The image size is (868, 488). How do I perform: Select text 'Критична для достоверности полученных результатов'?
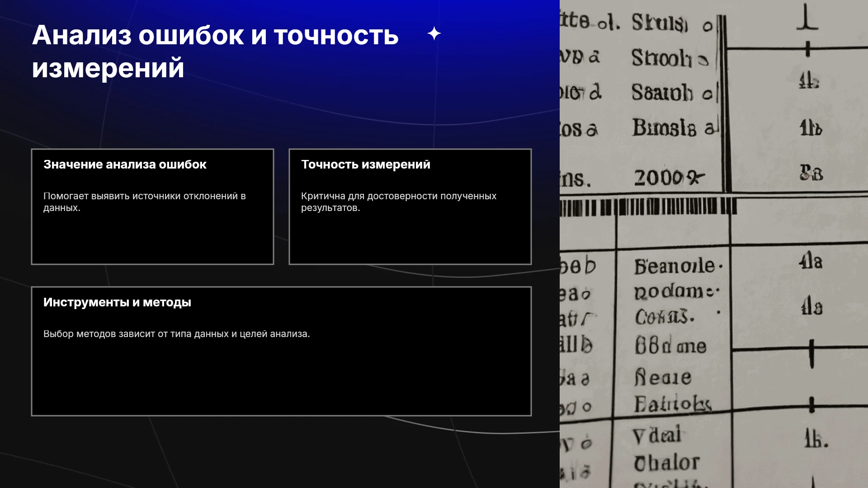(x=399, y=202)
